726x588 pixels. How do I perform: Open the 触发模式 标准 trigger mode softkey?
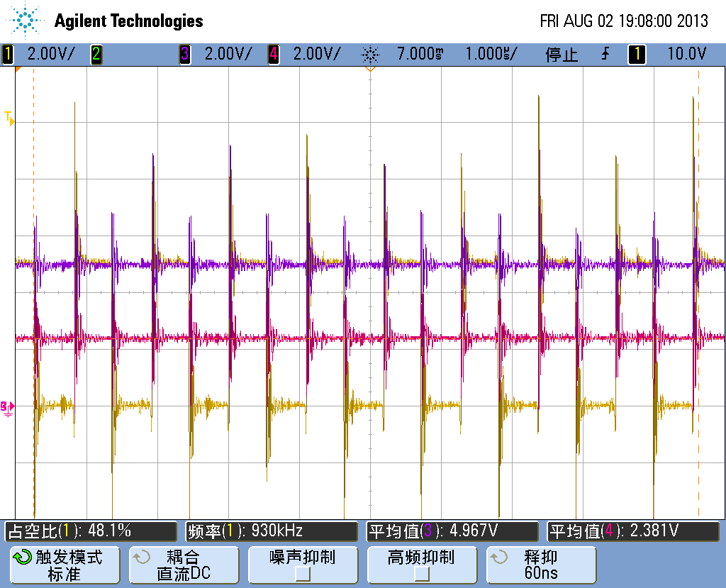point(65,565)
